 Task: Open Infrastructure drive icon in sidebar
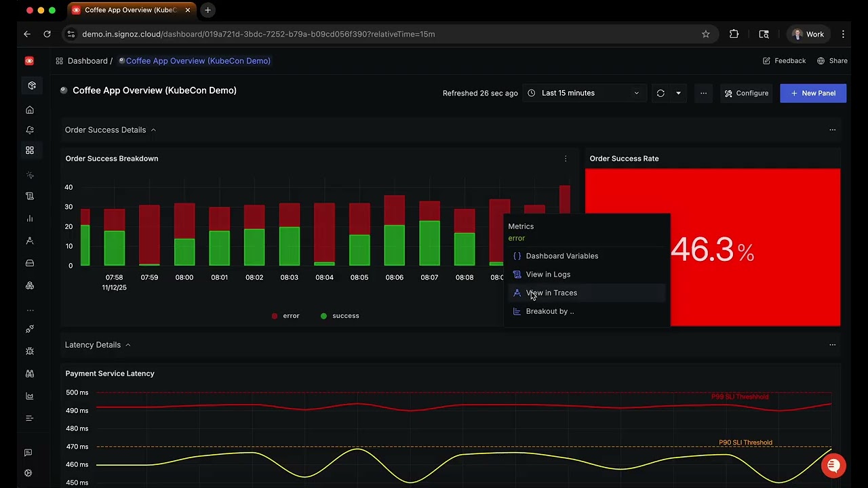tap(29, 263)
